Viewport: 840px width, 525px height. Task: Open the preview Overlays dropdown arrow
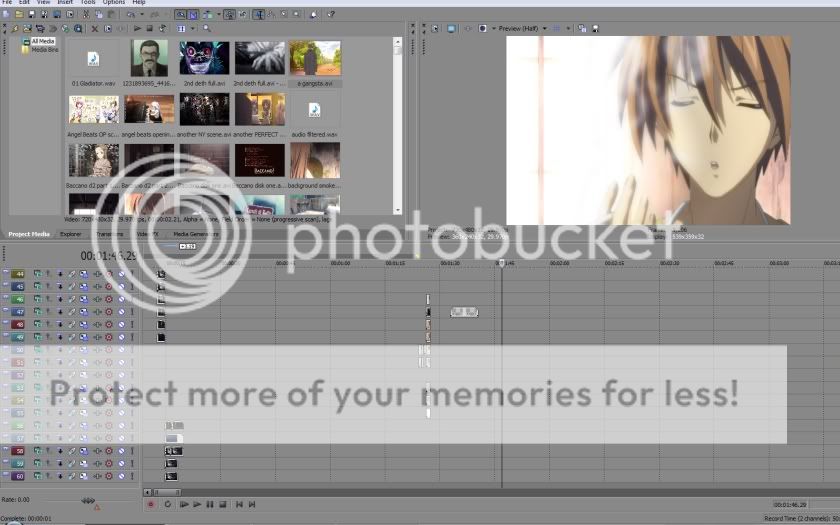[x=568, y=28]
